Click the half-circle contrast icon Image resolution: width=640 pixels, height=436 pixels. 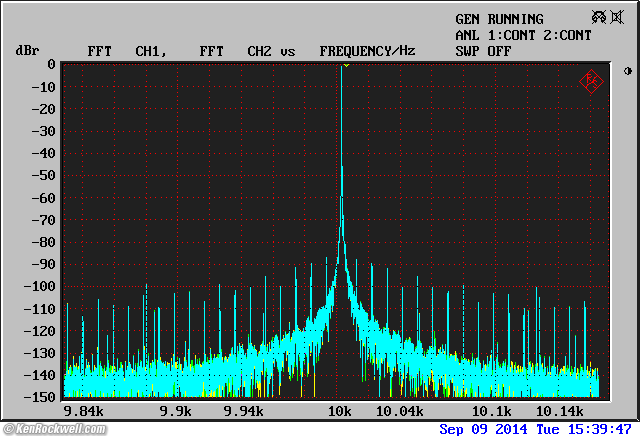[x=627, y=71]
